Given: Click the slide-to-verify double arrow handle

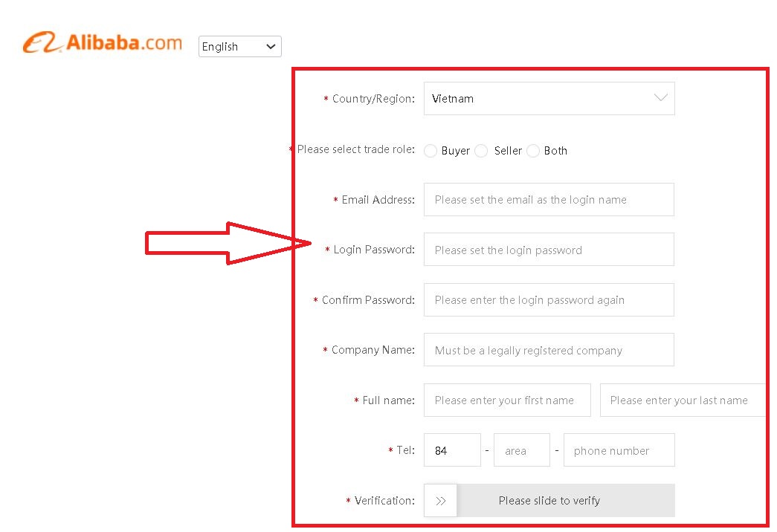Looking at the screenshot, I should coord(441,501).
